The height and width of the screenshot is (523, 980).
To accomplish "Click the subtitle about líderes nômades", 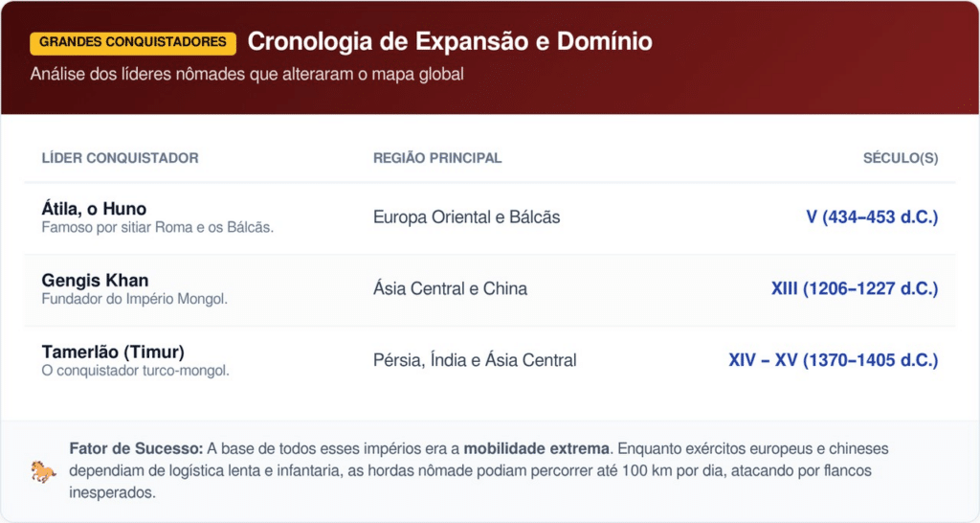I will coord(247,74).
